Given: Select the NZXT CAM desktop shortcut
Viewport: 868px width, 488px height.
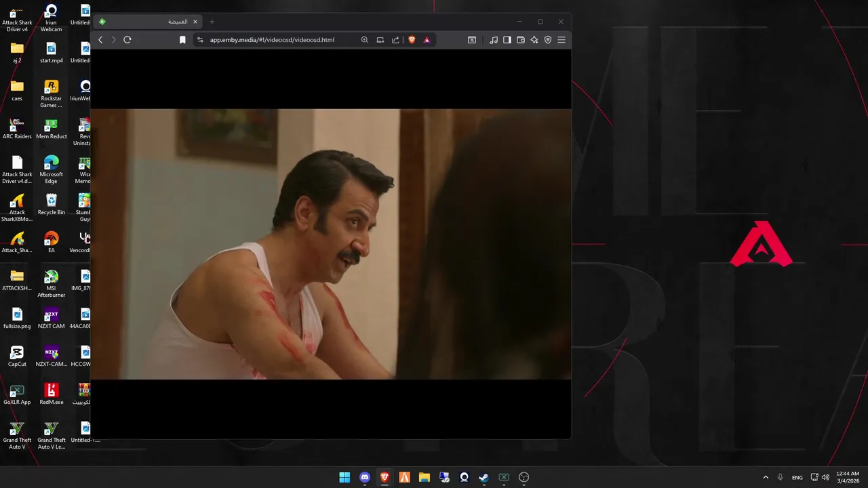Looking at the screenshot, I should tap(52, 319).
